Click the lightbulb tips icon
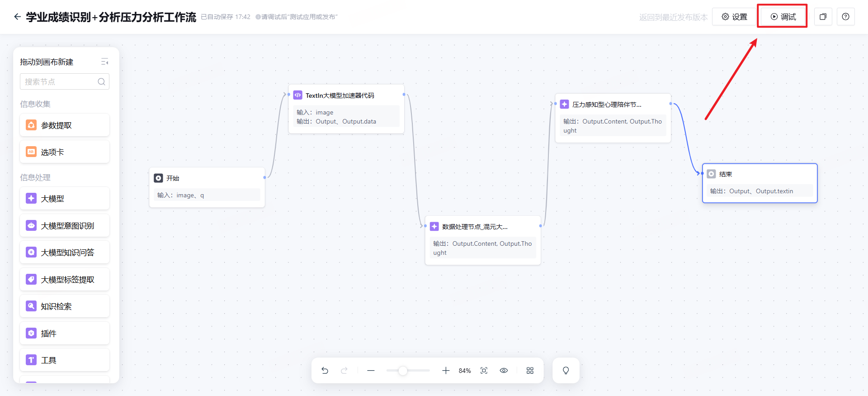868x396 pixels. pos(566,371)
